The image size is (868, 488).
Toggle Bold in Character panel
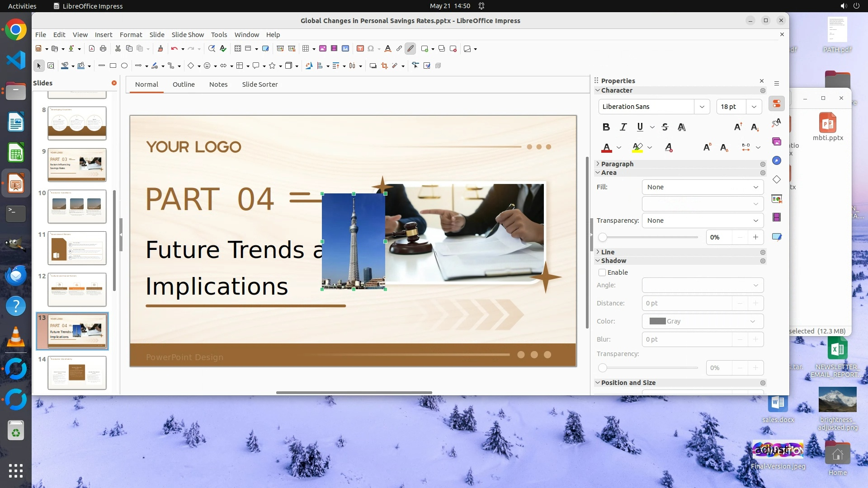pos(606,127)
